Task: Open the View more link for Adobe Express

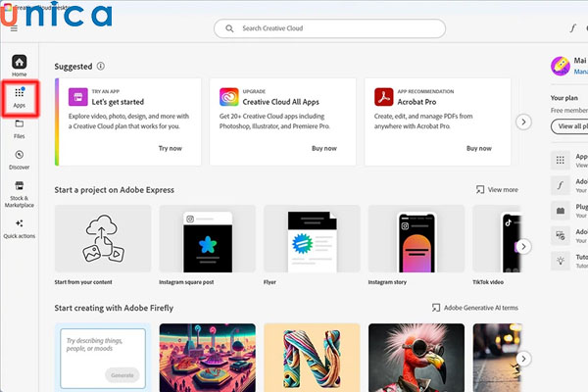Action: [497, 189]
